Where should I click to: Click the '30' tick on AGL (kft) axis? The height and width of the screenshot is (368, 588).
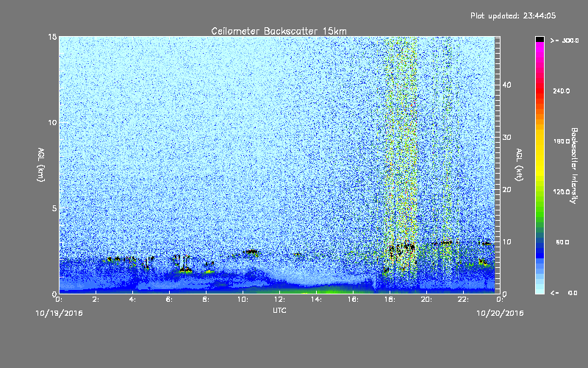(x=506, y=138)
